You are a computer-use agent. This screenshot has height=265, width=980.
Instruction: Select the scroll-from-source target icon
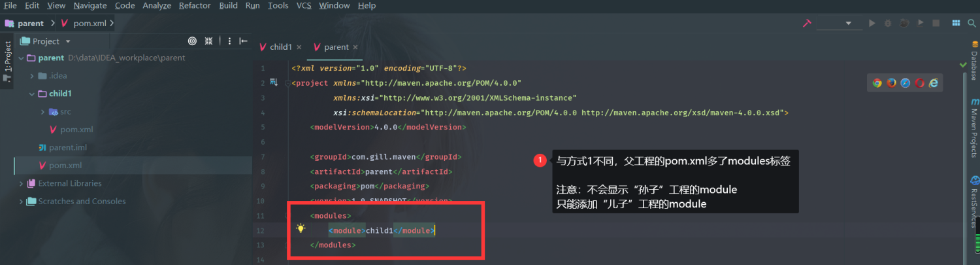pos(192,41)
